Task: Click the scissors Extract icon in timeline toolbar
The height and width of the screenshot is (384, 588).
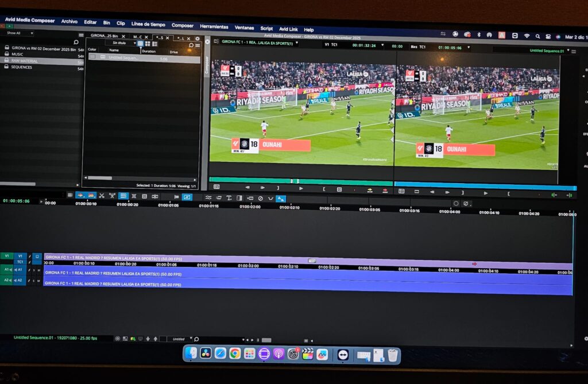Action: tap(102, 196)
